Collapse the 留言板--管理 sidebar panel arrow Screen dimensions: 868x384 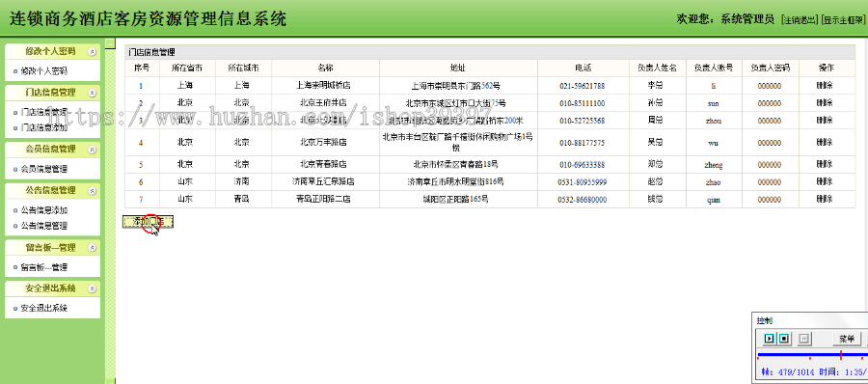coord(93,248)
